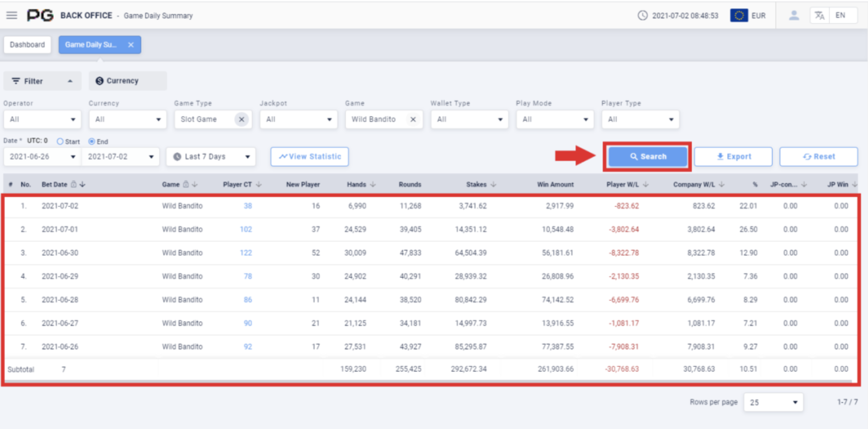
Task: Click the language translate icon
Action: click(x=820, y=16)
